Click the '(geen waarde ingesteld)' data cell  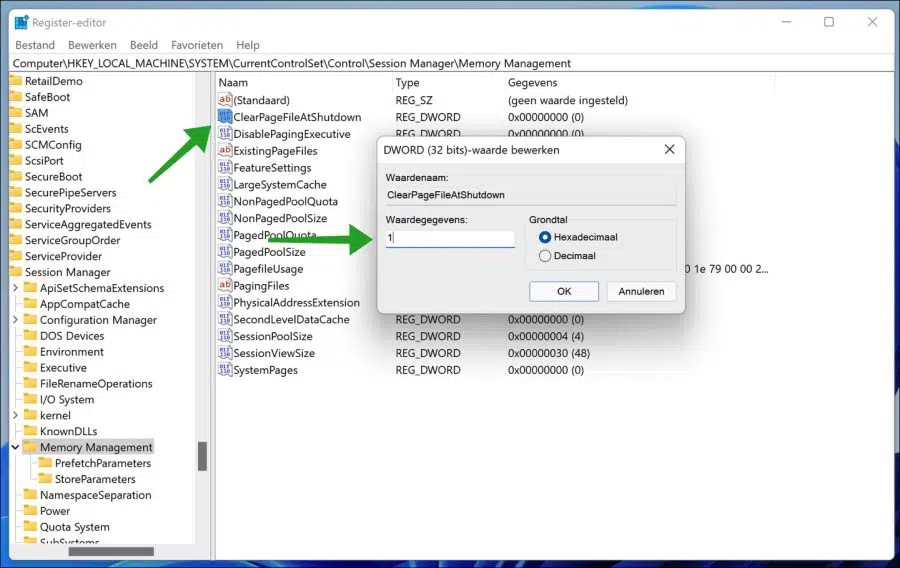click(568, 100)
